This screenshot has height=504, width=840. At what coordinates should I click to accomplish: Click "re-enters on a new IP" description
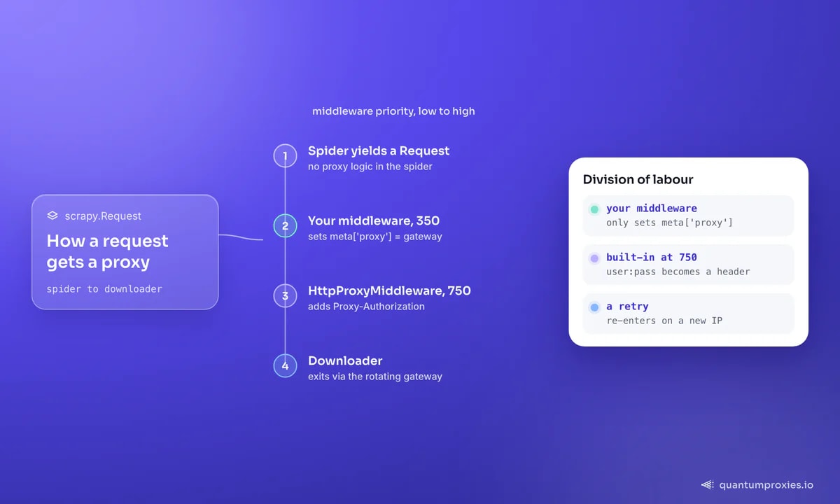tap(664, 321)
